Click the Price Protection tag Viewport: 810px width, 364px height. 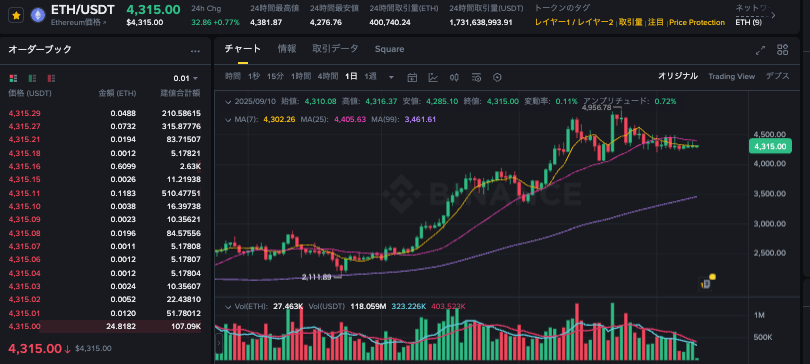(697, 22)
